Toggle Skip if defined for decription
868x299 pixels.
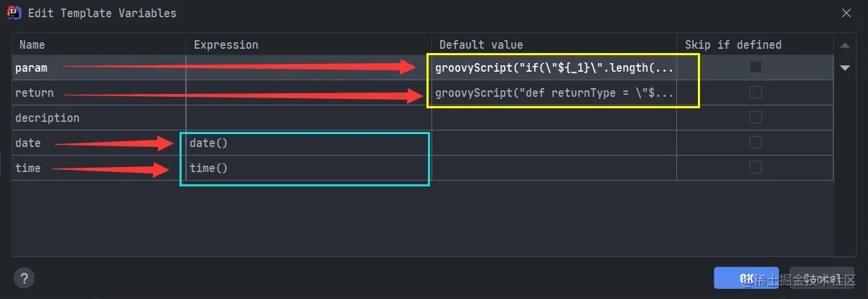coord(755,117)
